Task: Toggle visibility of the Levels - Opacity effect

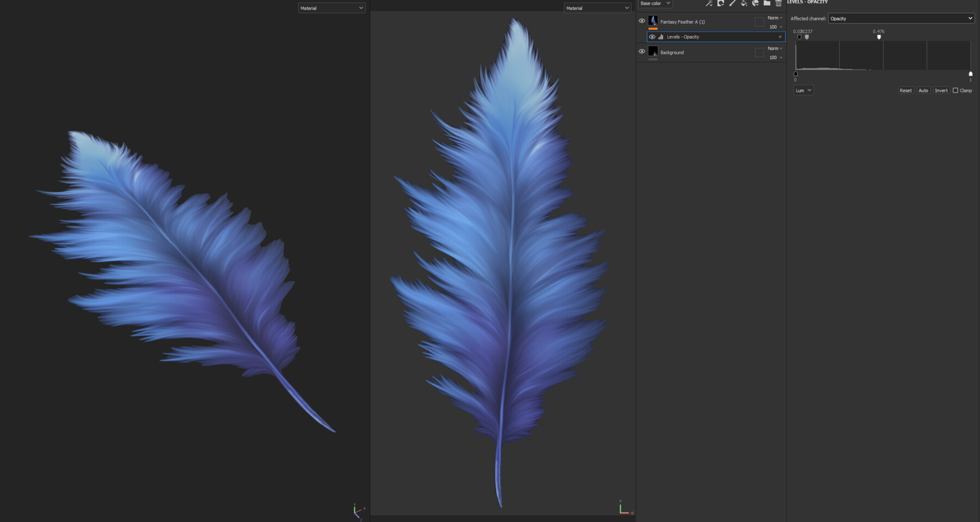Action: coord(652,37)
